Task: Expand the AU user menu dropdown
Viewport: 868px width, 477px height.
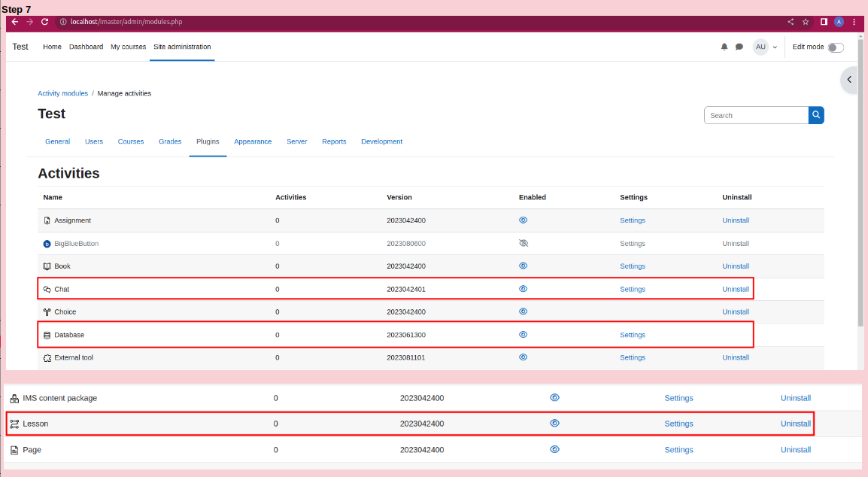Action: click(766, 47)
